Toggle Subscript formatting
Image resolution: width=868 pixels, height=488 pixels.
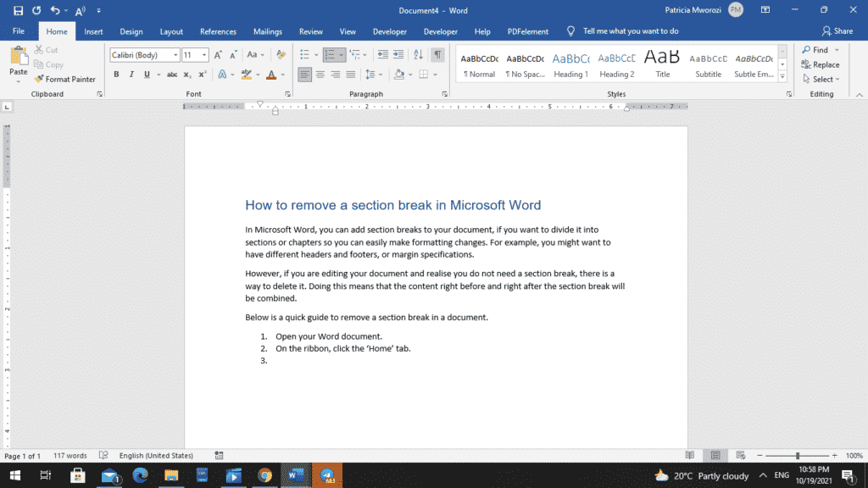tap(187, 75)
